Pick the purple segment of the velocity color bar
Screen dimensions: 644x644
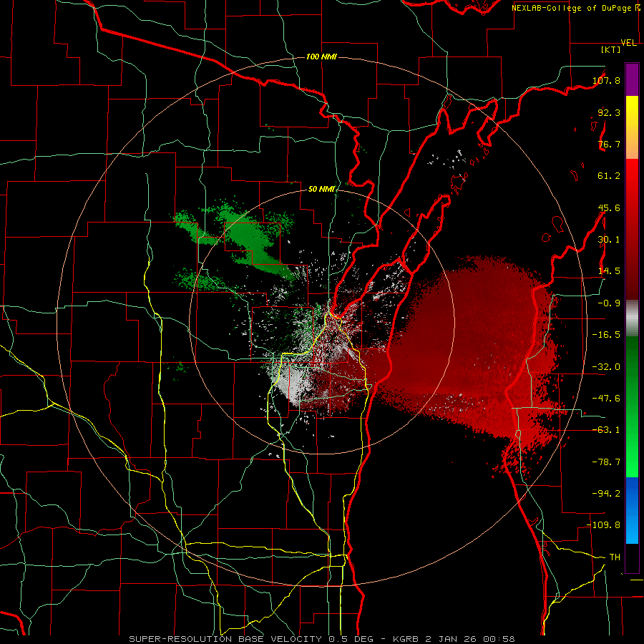(x=632, y=79)
